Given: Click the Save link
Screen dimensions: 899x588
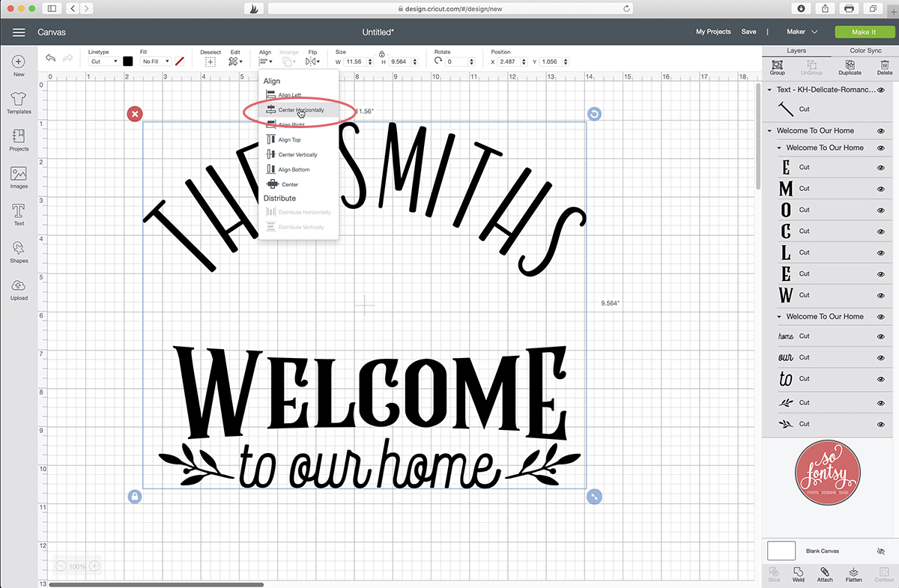Looking at the screenshot, I should [x=748, y=32].
